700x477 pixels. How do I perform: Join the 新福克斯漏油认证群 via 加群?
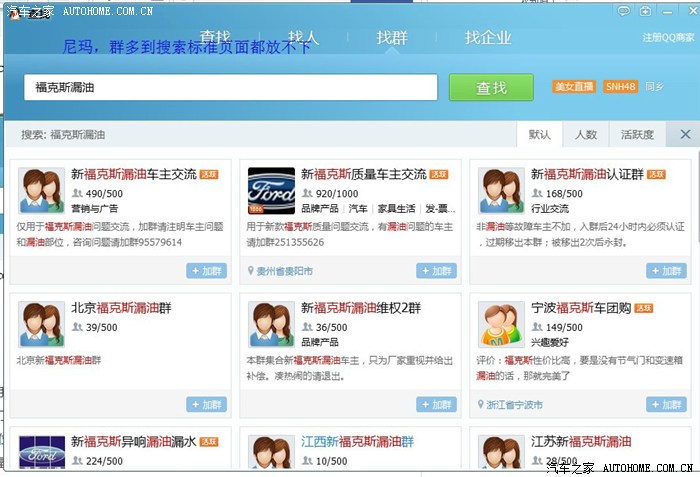pos(666,271)
